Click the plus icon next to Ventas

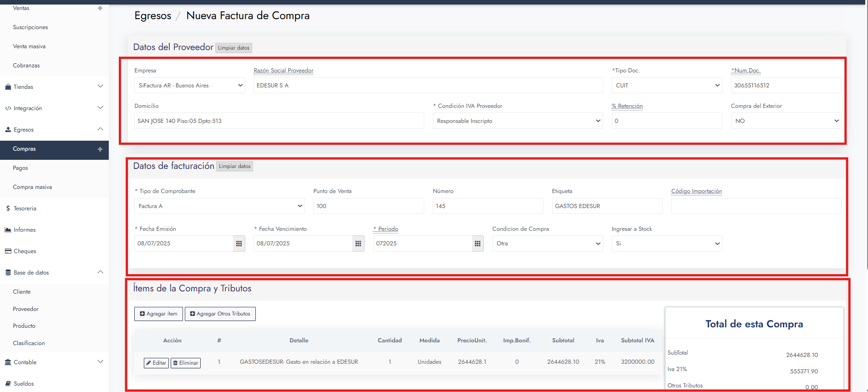[x=100, y=8]
